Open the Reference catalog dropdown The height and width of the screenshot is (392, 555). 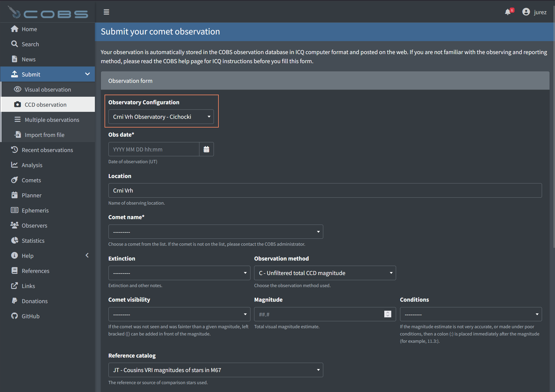pos(215,370)
